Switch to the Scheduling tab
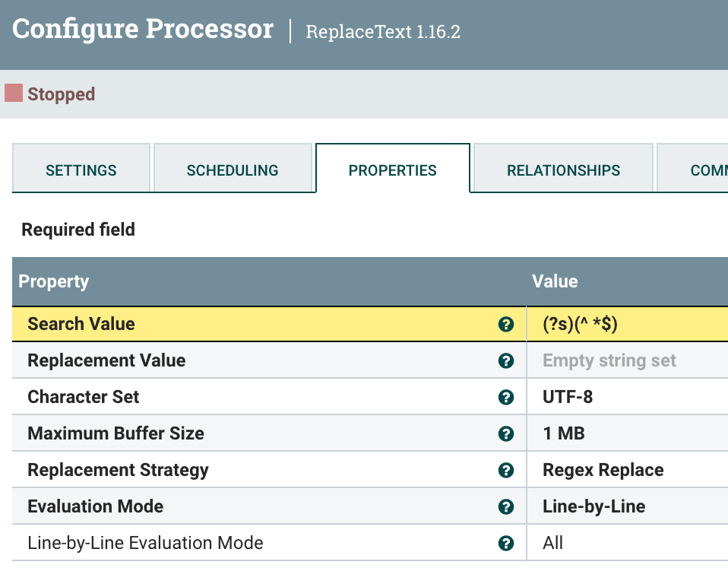This screenshot has height=587, width=728. [233, 168]
